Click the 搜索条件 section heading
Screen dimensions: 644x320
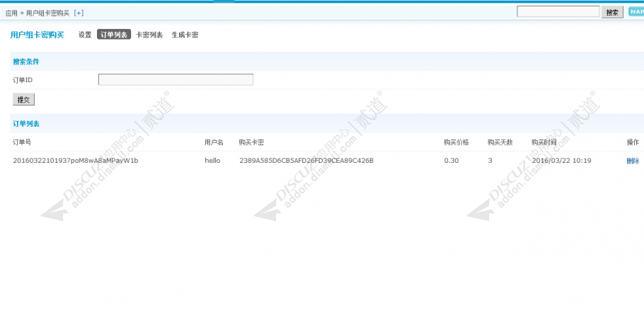point(26,62)
